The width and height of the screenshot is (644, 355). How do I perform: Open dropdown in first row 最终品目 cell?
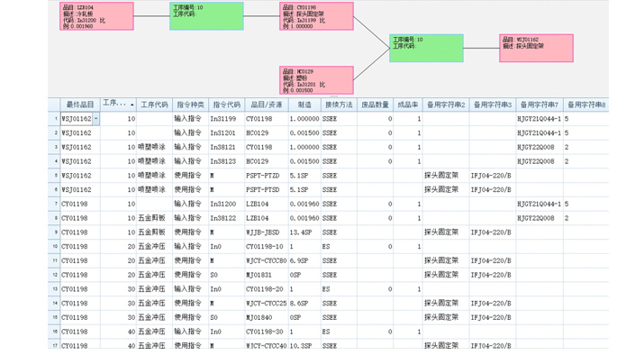(95, 119)
